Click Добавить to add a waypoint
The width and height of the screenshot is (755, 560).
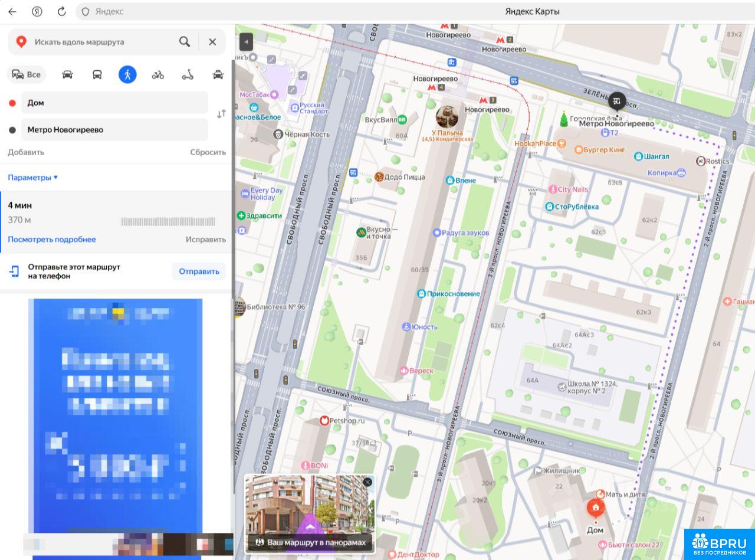[26, 152]
